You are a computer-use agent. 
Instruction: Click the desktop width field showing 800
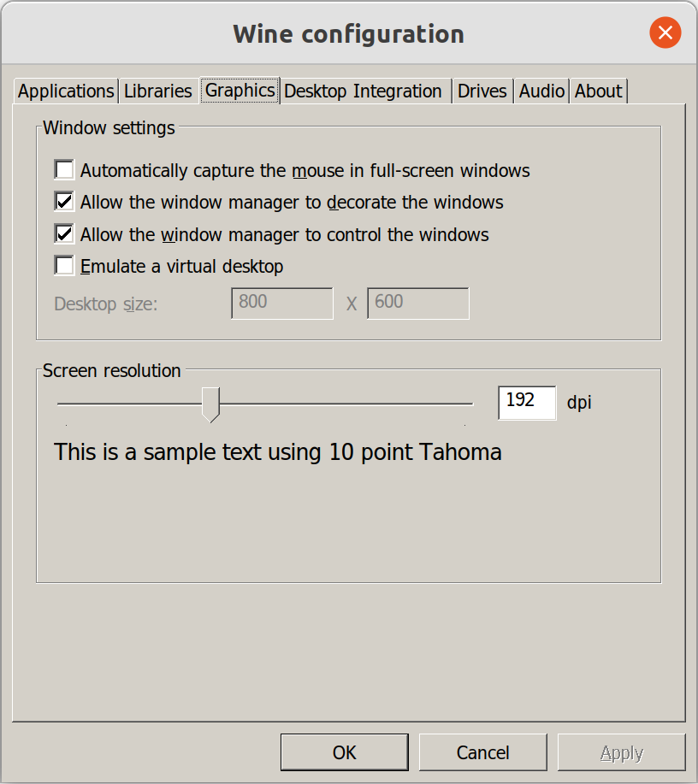point(282,303)
